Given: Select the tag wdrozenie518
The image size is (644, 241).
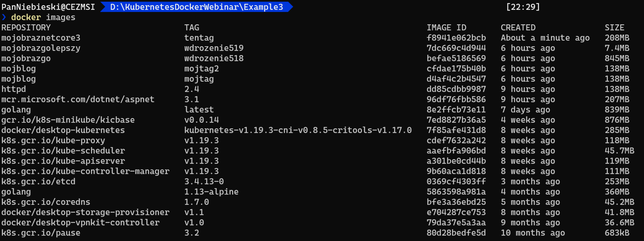Looking at the screenshot, I should [214, 58].
